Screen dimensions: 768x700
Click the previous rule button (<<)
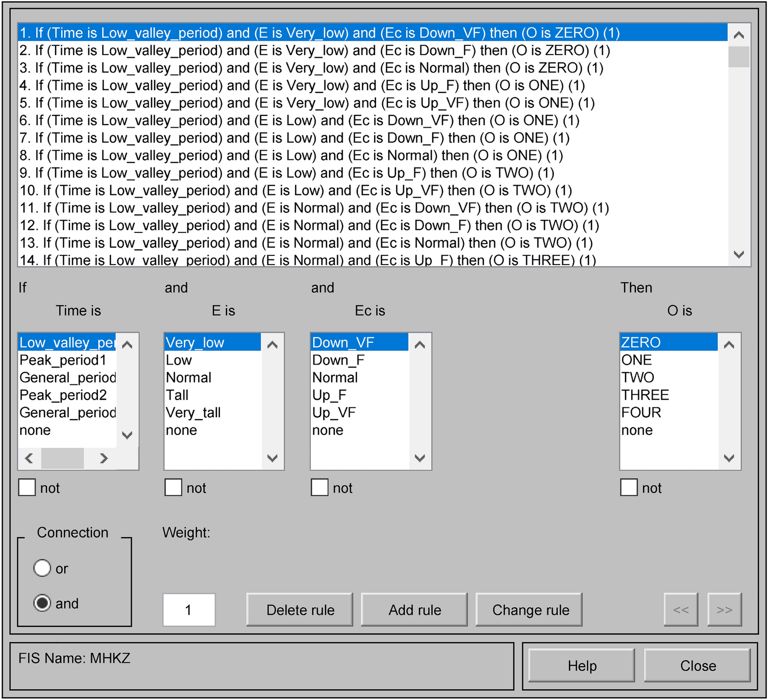point(680,610)
